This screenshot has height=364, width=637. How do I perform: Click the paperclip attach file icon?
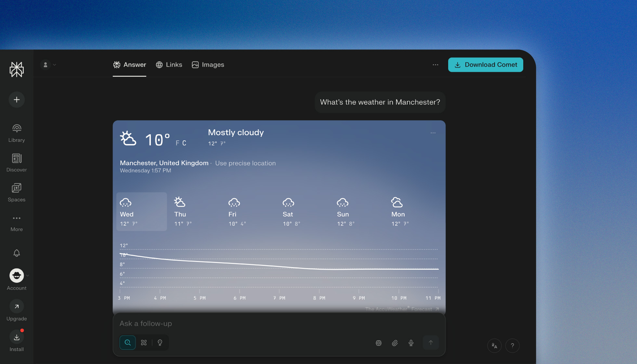click(395, 343)
